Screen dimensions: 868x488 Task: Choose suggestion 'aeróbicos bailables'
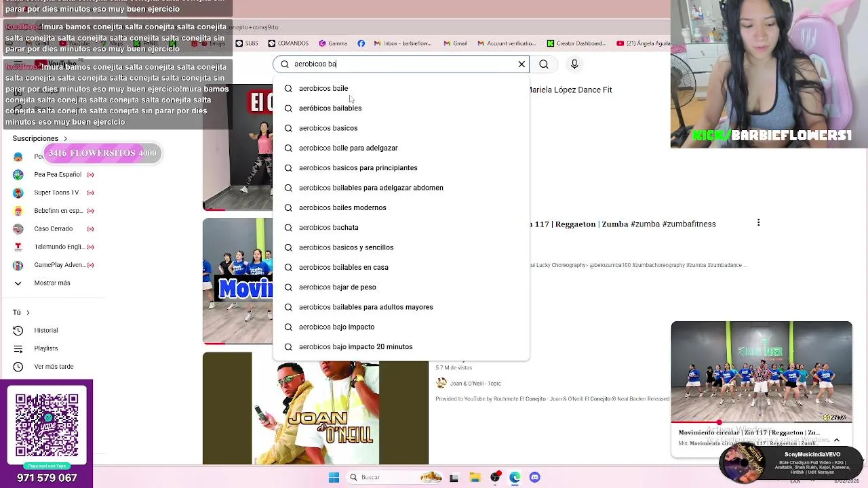click(401, 108)
